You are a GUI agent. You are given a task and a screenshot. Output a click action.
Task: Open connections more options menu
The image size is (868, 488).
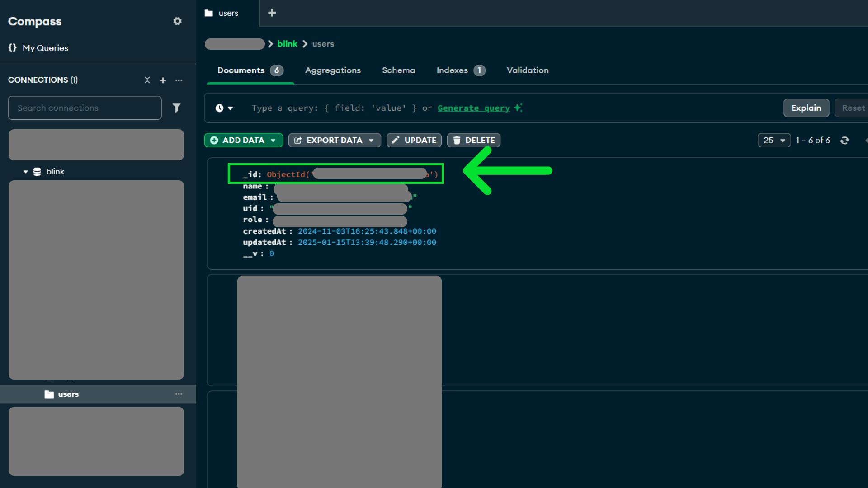click(x=179, y=80)
